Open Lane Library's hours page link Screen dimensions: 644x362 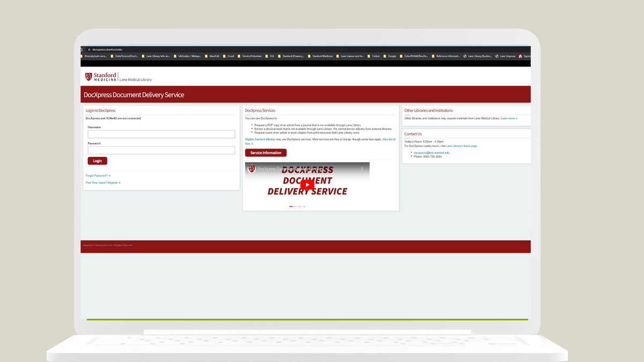tap(462, 146)
